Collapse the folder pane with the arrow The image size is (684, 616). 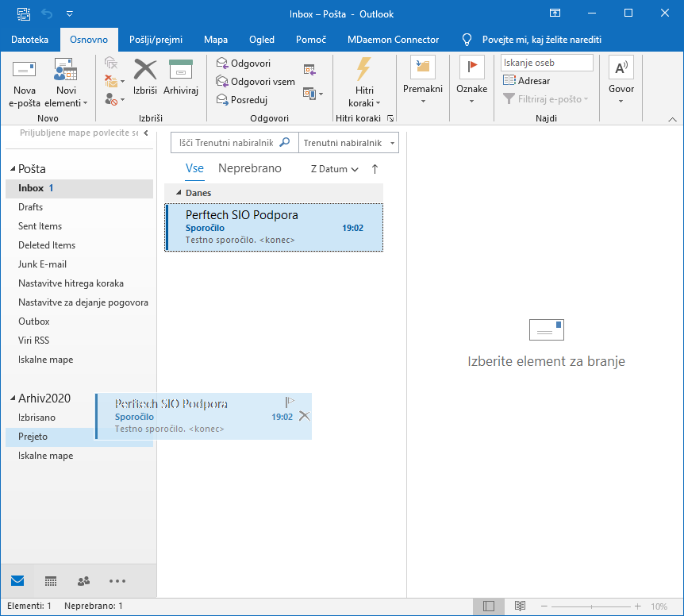(146, 133)
